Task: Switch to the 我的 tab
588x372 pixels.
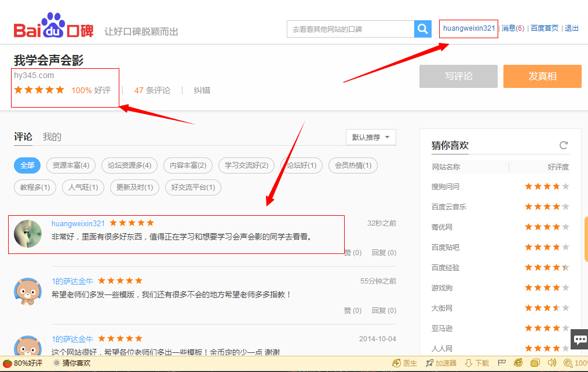Action: click(x=52, y=137)
